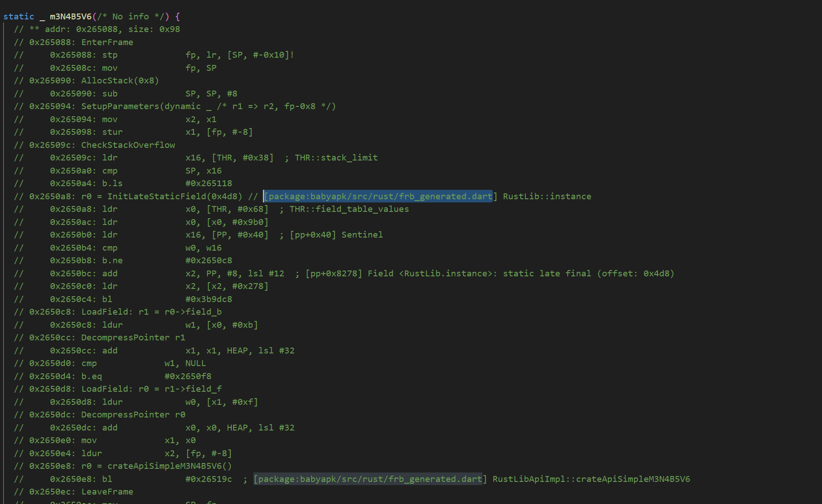The width and height of the screenshot is (822, 504).
Task: Click the opening curly brace of function
Action: [178, 17]
